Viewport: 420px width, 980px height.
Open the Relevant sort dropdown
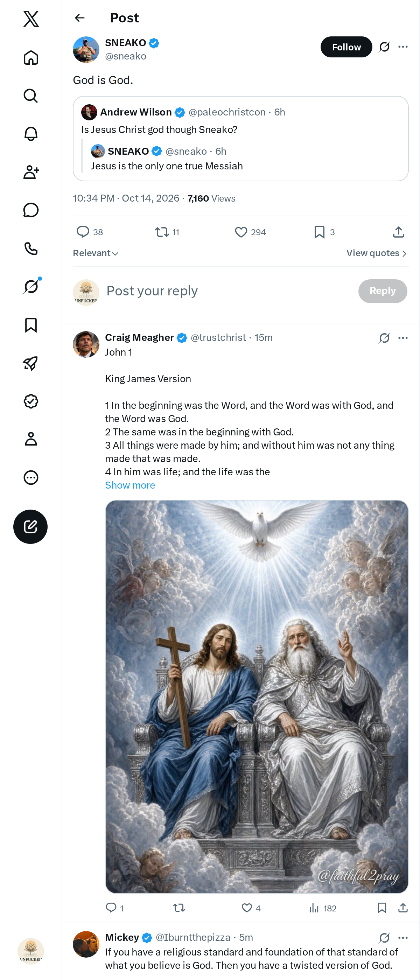coord(96,253)
